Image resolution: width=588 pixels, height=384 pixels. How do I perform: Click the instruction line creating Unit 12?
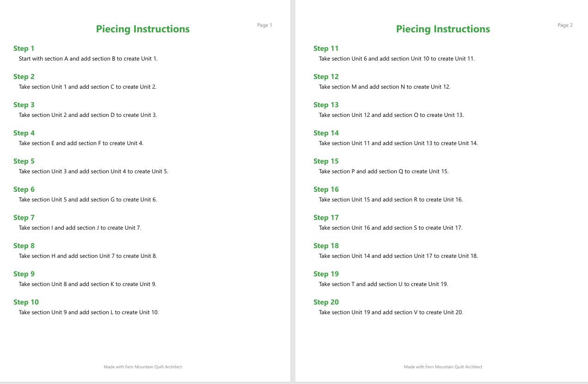coord(385,87)
